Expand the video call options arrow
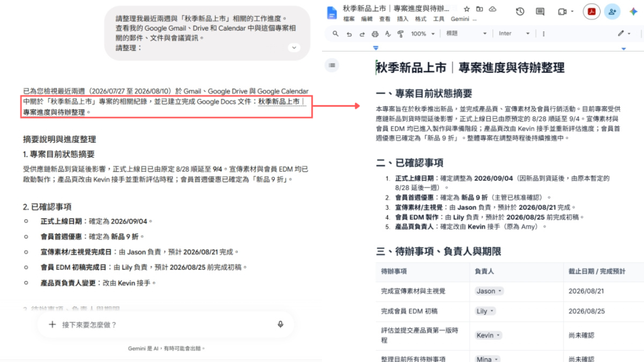This screenshot has width=644, height=362. click(572, 11)
